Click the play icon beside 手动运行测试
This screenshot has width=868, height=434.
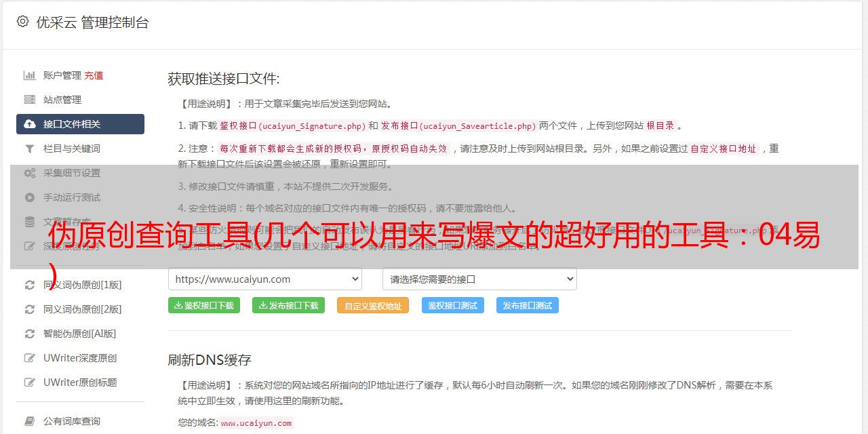(x=29, y=197)
